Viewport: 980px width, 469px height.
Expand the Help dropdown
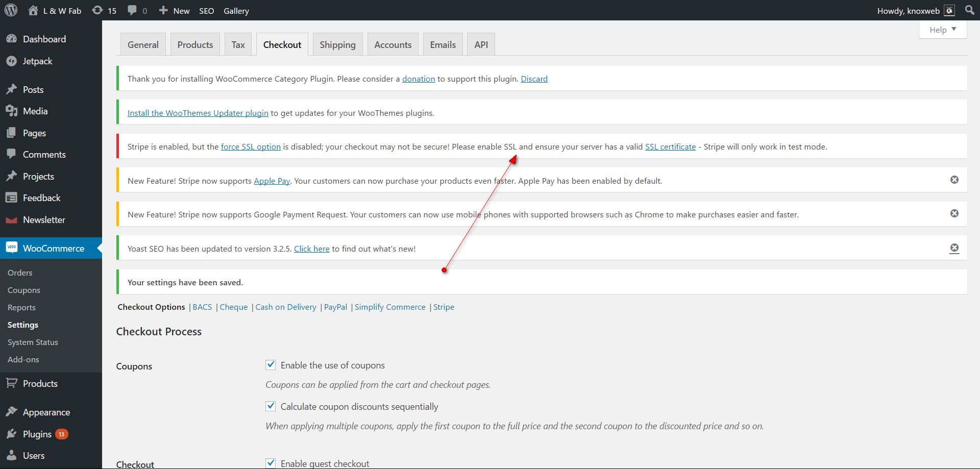(943, 30)
